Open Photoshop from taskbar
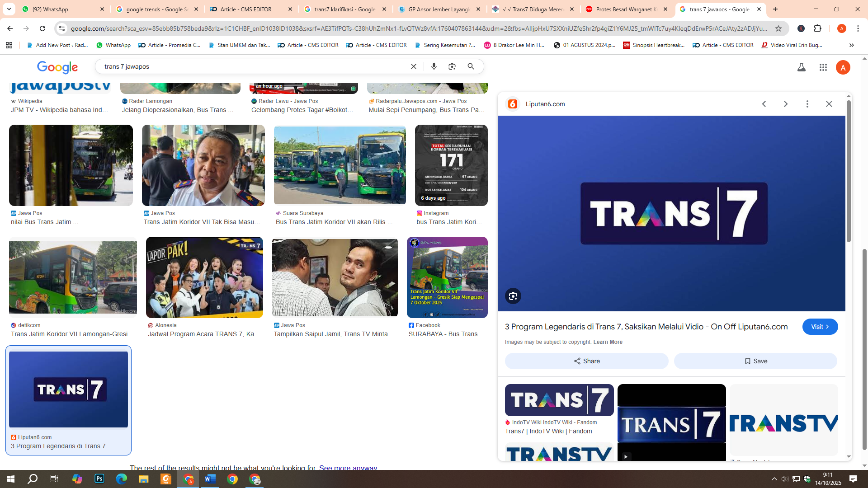Image resolution: width=868 pixels, height=488 pixels. [x=99, y=479]
